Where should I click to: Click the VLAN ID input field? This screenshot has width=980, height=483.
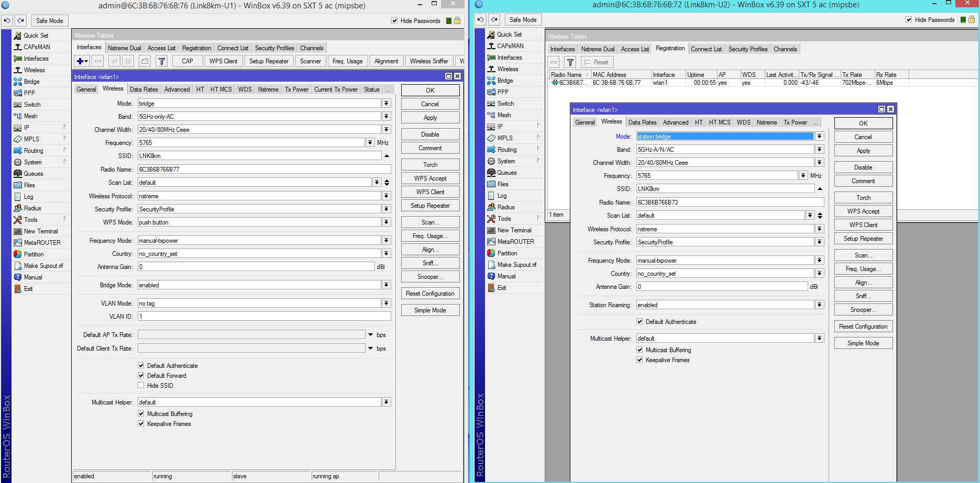[265, 317]
